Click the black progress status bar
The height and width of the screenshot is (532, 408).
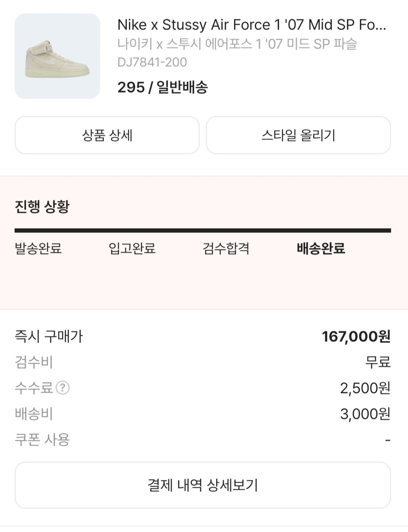(x=203, y=230)
